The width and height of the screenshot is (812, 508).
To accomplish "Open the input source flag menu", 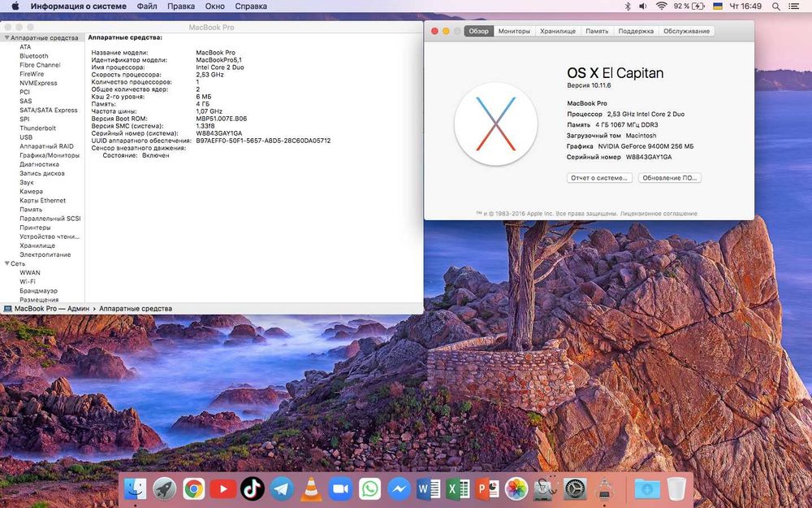I will [719, 7].
